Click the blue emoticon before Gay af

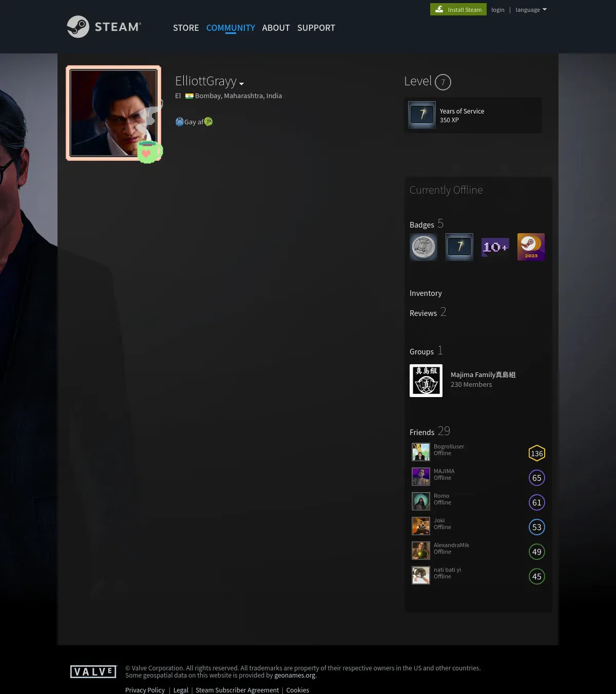tap(180, 122)
